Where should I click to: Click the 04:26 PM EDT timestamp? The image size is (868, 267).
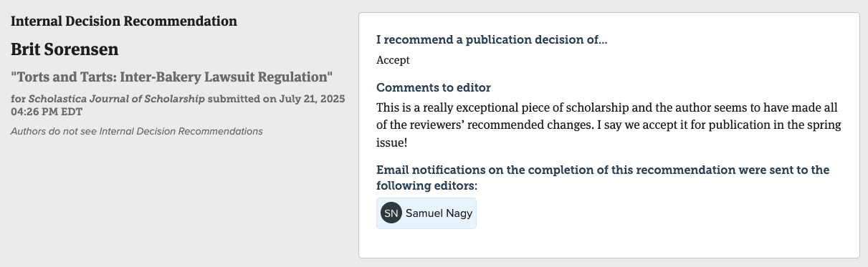47,112
